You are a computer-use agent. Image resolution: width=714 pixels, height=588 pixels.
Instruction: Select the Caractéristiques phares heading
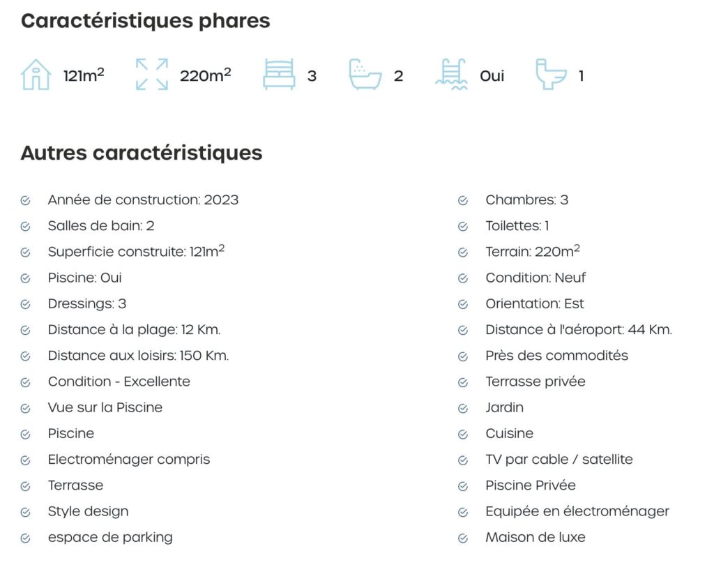145,21
